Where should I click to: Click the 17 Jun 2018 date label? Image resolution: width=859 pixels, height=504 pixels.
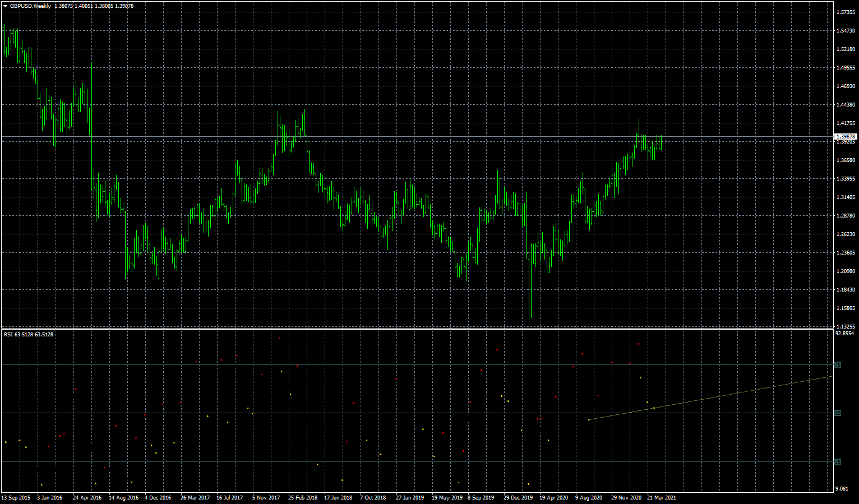point(338,497)
